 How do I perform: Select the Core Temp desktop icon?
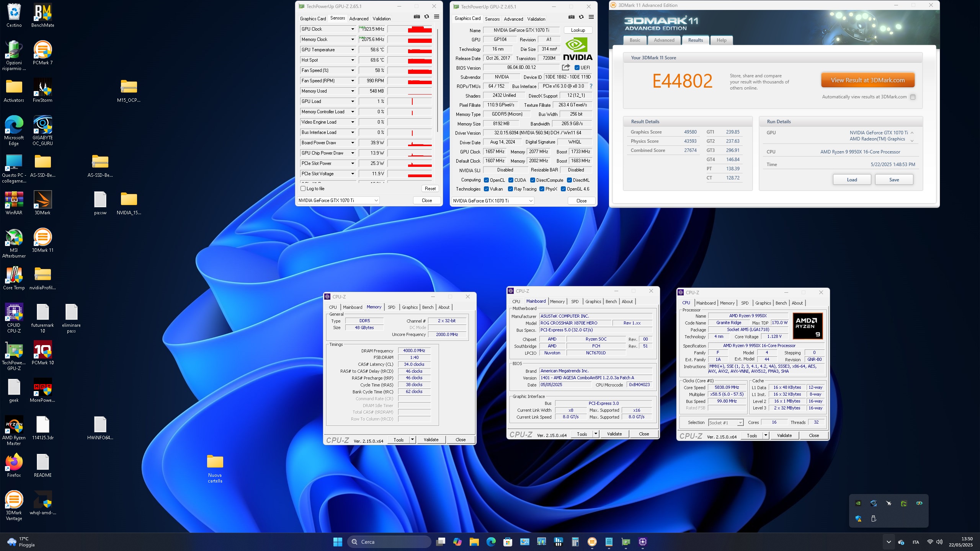tap(14, 278)
